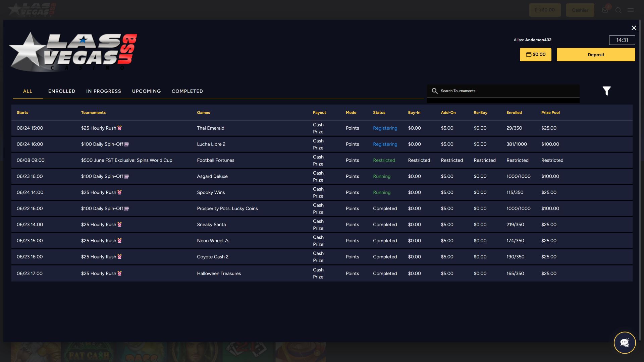644x362 pixels.
Task: Click the wallet balance $0.00 button
Action: [535, 55]
